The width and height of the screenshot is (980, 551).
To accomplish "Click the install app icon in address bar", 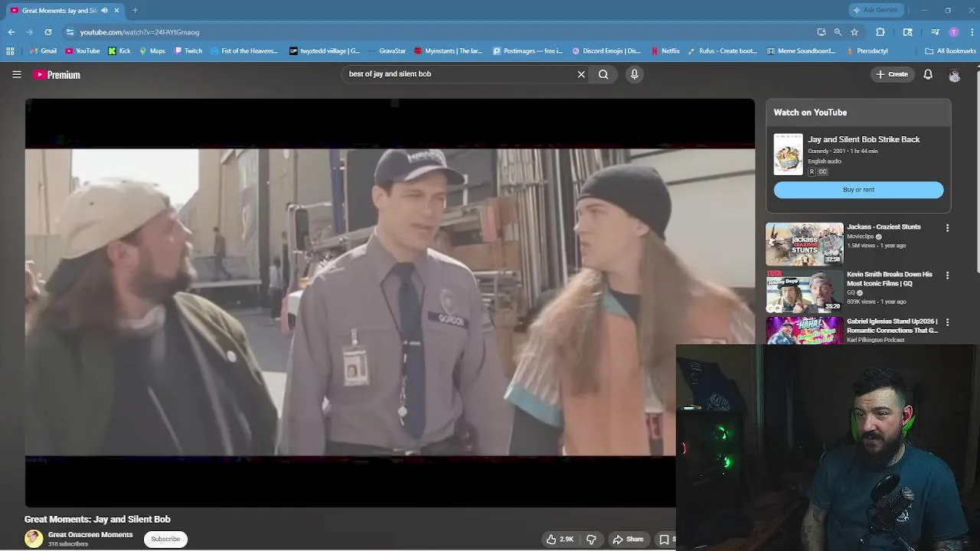I will click(x=822, y=32).
